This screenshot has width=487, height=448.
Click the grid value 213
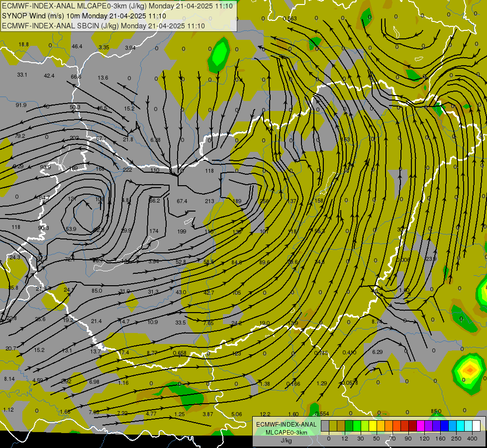209,201
